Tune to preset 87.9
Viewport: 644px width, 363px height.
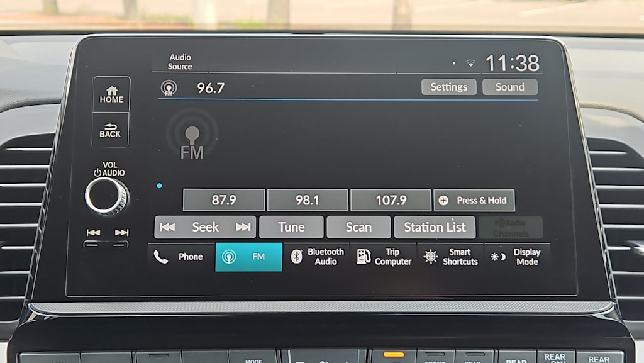(x=224, y=200)
